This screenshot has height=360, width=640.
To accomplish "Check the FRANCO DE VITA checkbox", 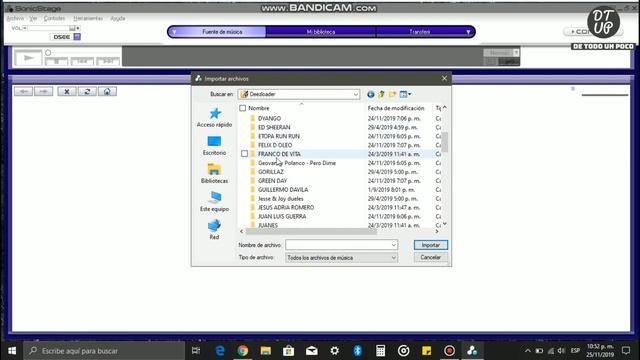I will tap(244, 154).
